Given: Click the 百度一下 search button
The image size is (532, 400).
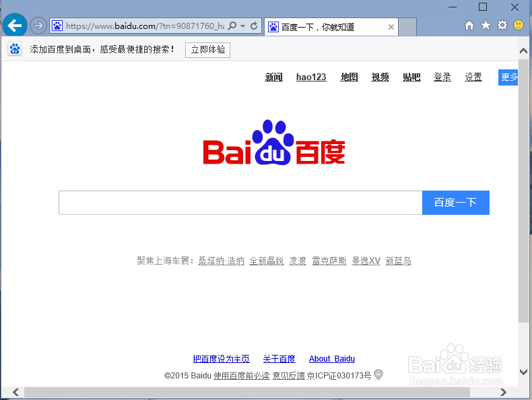Looking at the screenshot, I should coord(456,203).
